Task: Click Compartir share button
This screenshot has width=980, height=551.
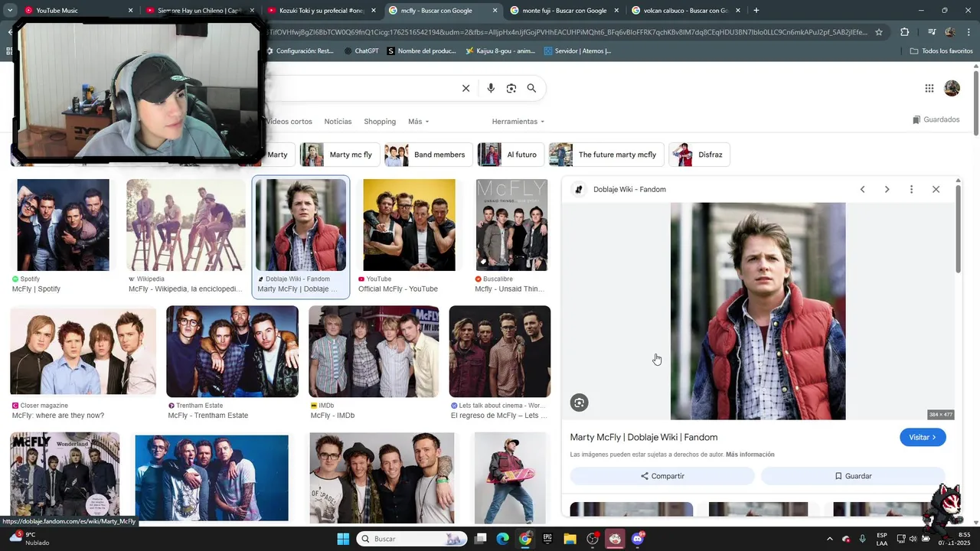Action: pyautogui.click(x=662, y=476)
